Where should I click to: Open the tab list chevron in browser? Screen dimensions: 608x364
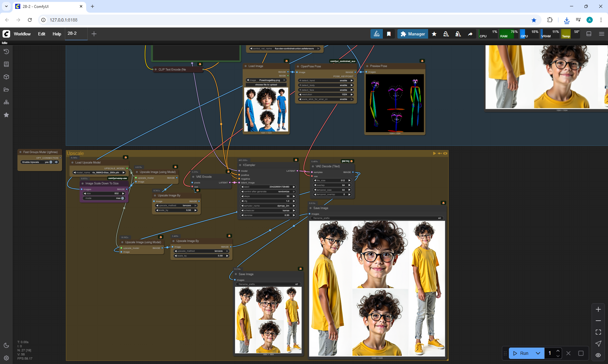6,6
